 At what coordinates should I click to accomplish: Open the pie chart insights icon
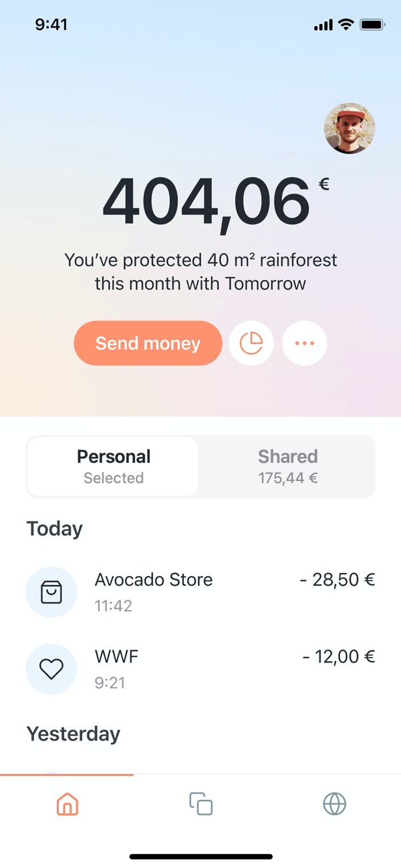point(251,343)
